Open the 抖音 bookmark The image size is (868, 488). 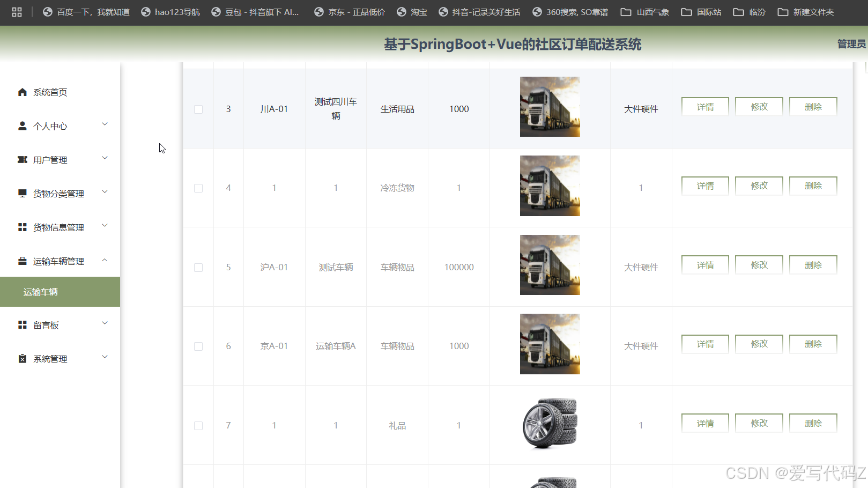(479, 12)
